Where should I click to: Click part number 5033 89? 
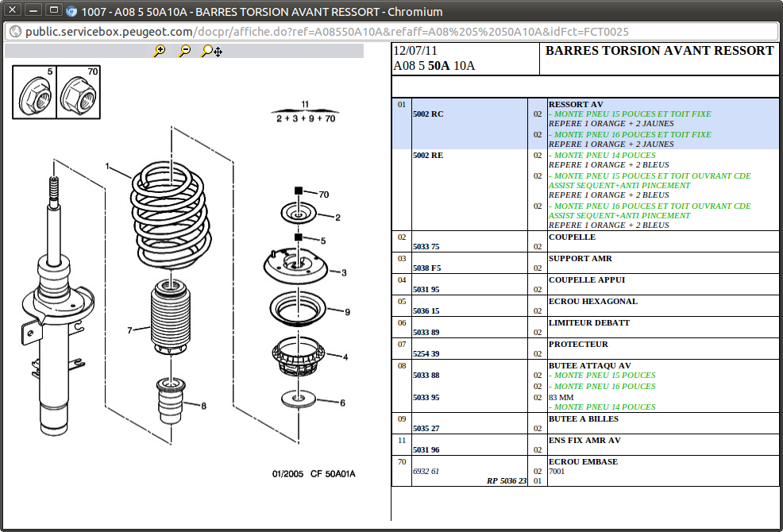pos(426,333)
